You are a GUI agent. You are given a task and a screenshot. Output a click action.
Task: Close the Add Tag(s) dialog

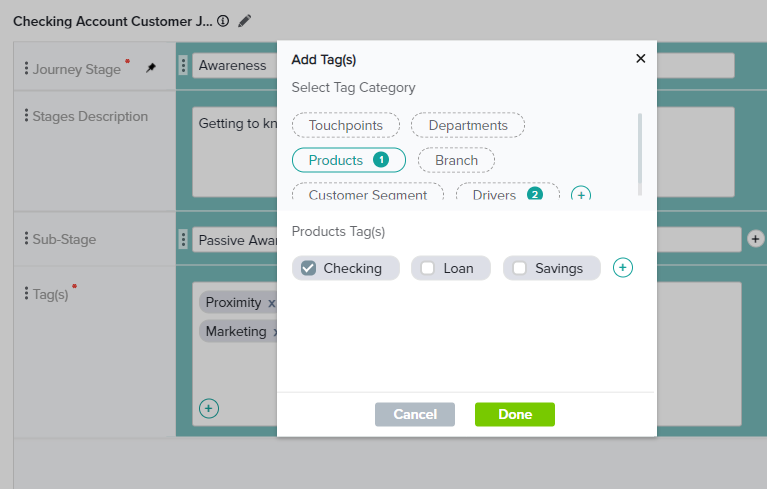[x=641, y=59]
